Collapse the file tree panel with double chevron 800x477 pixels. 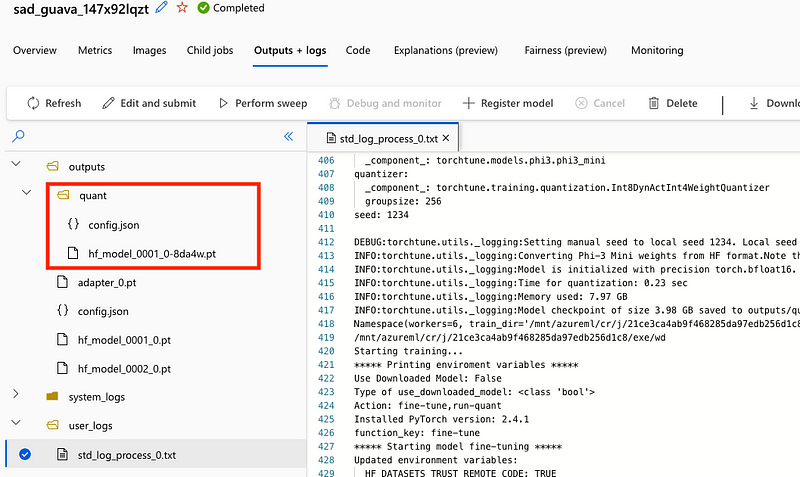point(288,136)
